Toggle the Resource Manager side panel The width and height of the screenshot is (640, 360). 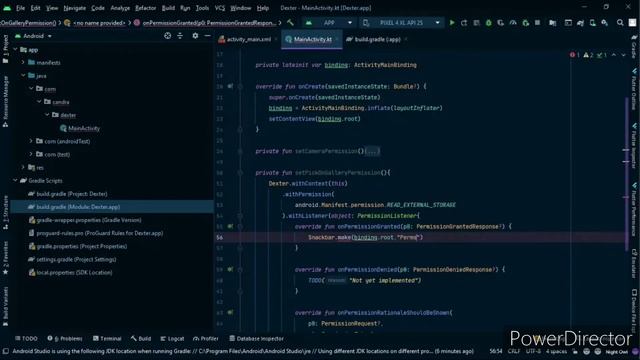tap(5, 101)
